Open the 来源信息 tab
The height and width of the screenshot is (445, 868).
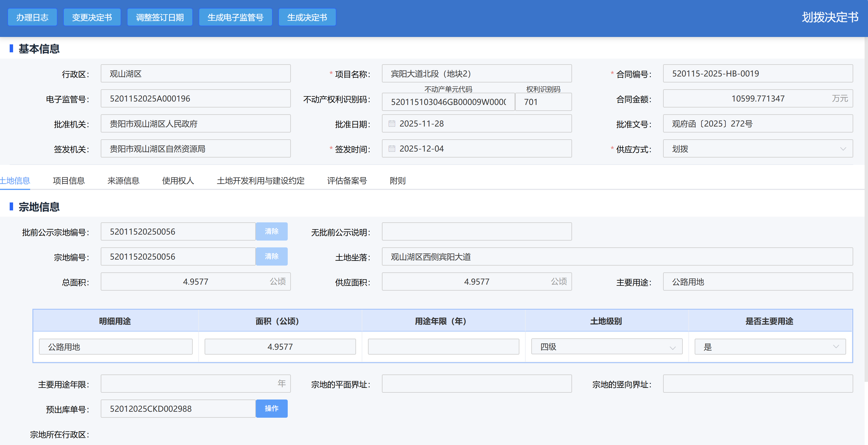click(x=123, y=181)
